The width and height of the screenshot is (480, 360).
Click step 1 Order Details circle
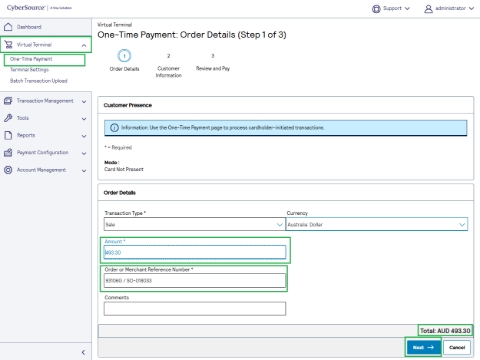[x=124, y=56]
